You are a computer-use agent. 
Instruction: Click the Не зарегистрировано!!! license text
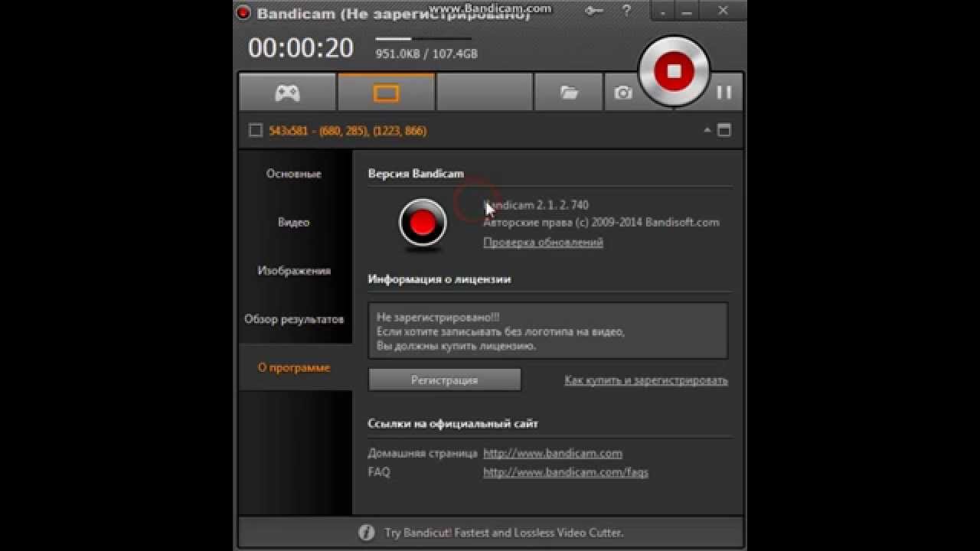(x=438, y=317)
